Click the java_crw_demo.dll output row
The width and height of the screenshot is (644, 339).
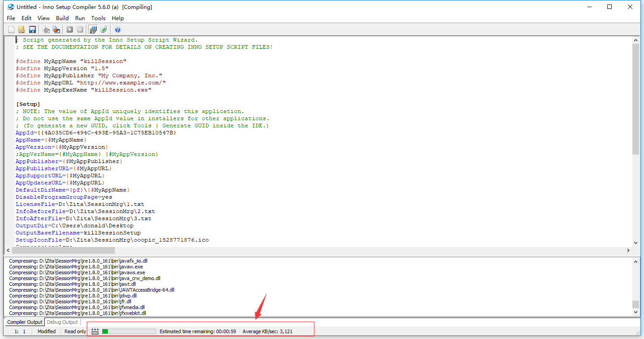click(x=85, y=278)
